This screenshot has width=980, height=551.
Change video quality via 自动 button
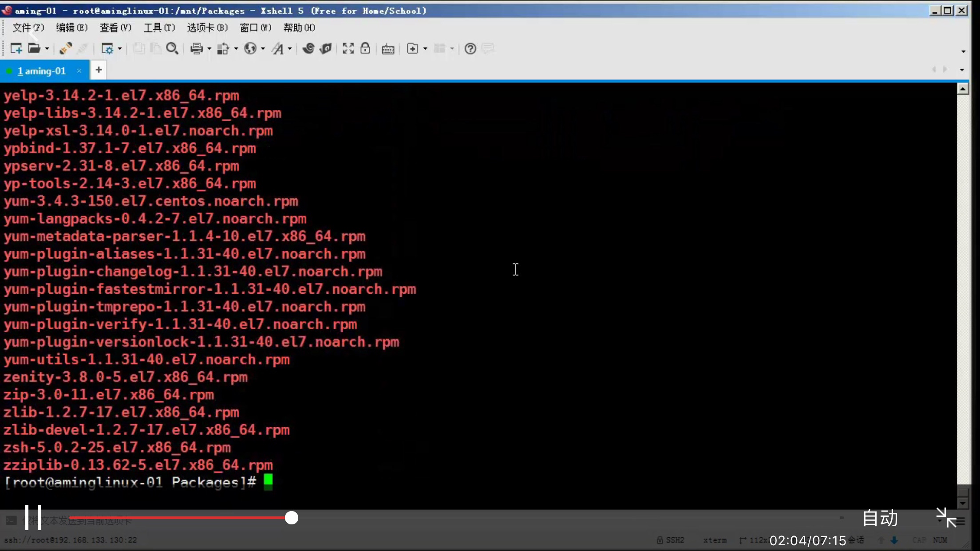880,518
